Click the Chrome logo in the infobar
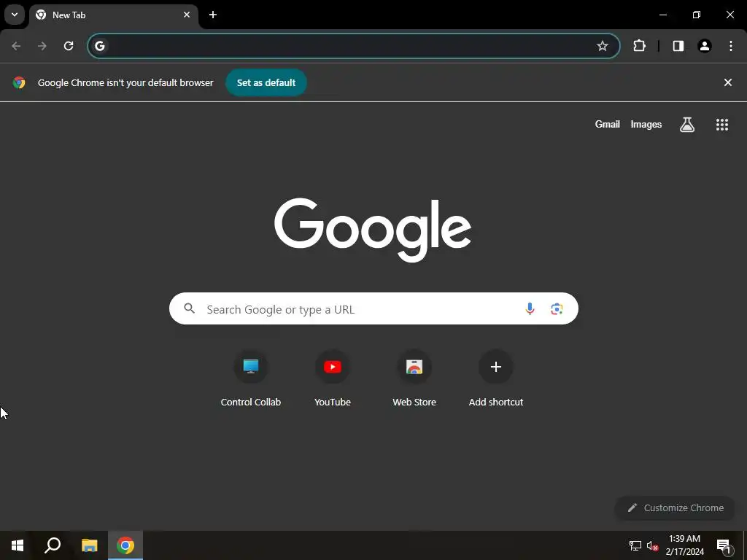 click(19, 82)
